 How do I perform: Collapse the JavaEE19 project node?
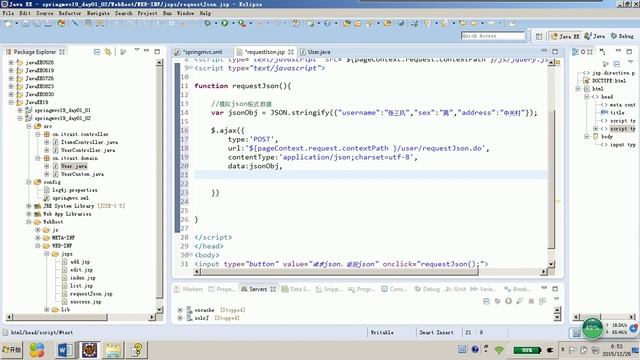11,102
